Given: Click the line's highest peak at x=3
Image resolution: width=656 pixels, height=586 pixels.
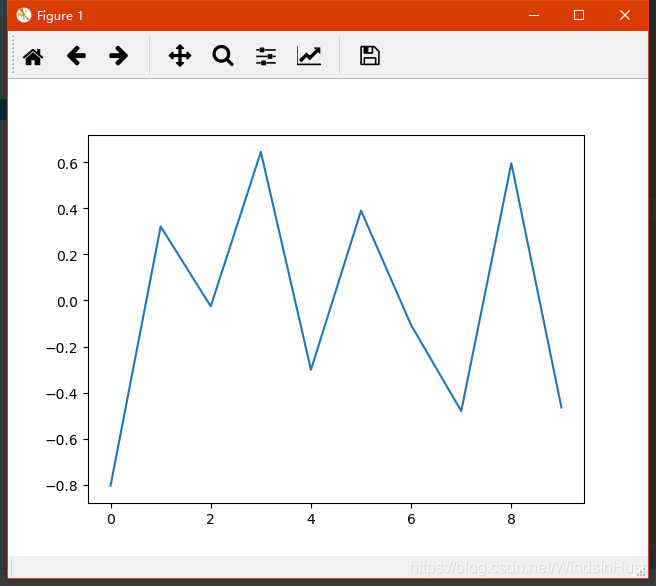Looking at the screenshot, I should pos(261,152).
